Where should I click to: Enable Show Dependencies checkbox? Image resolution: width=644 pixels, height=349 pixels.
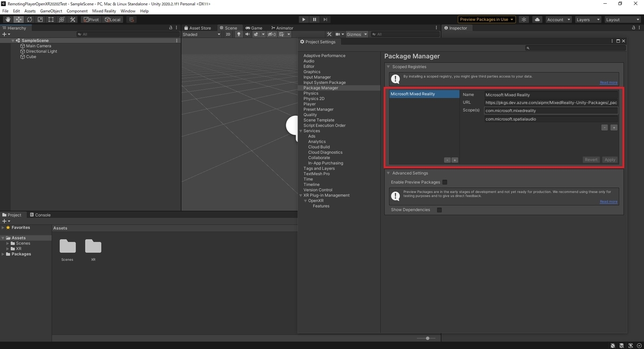[439, 210]
